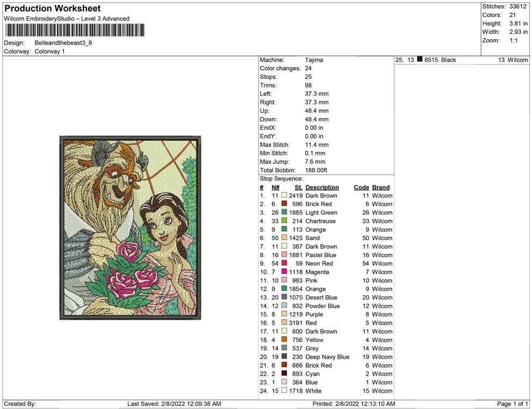The width and height of the screenshot is (532, 409).
Task: Select the Deep Navy Blue color swatch
Action: coord(284,356)
